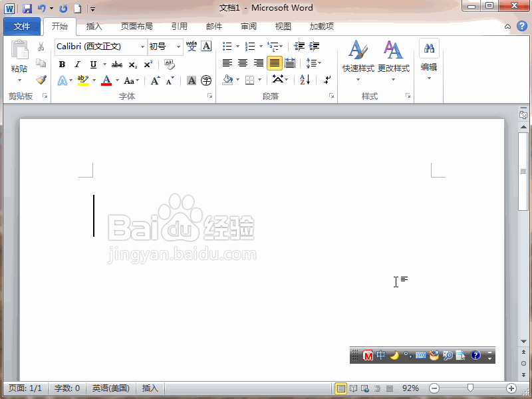Click the phonetic guide (wén) icon
This screenshot has height=399, width=532.
[192, 46]
